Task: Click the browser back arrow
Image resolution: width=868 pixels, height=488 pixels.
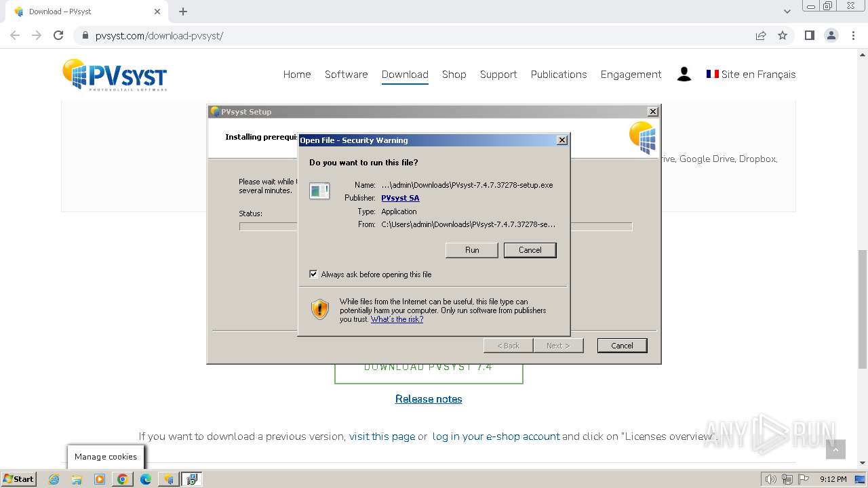Action: point(15,35)
